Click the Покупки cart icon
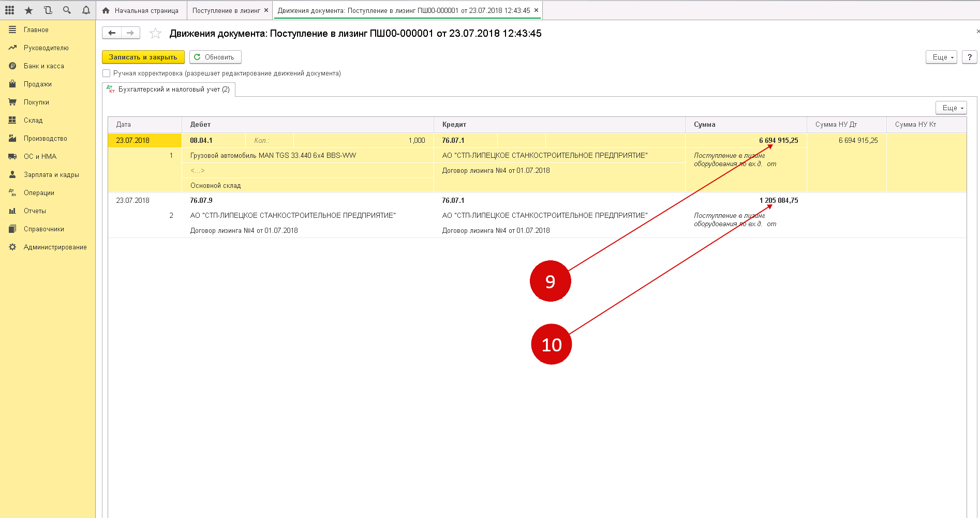 (12, 102)
